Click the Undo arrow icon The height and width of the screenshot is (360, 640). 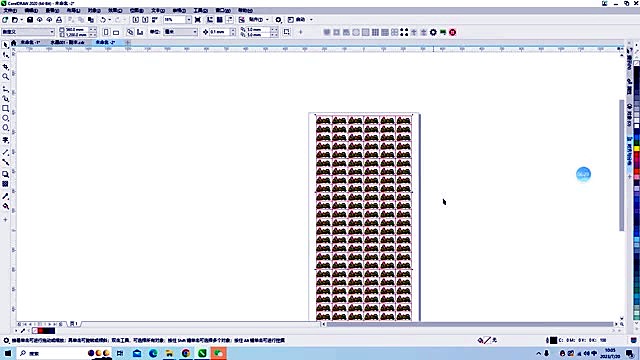pyautogui.click(x=103, y=20)
